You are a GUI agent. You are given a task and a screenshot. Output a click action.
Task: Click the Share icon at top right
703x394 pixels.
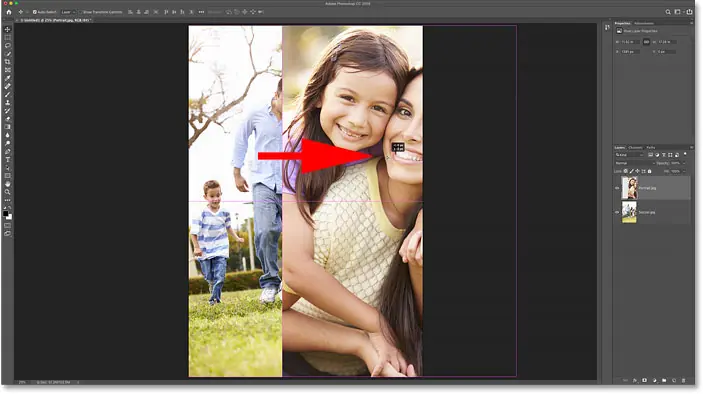click(690, 12)
